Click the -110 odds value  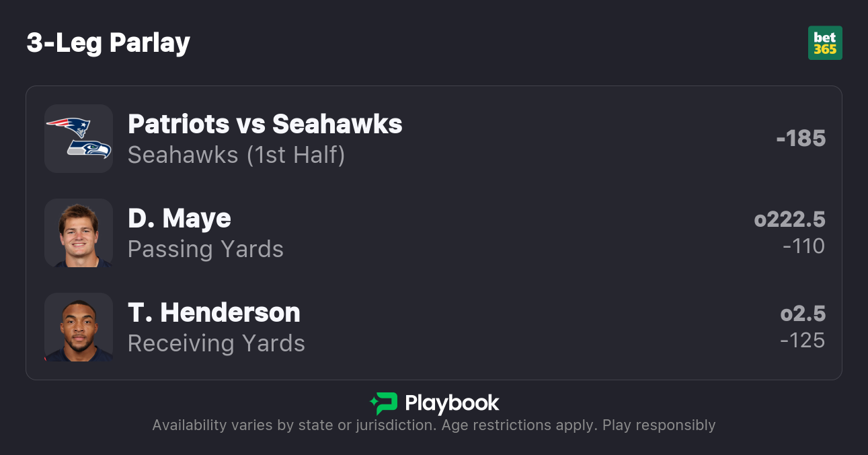coord(803,246)
